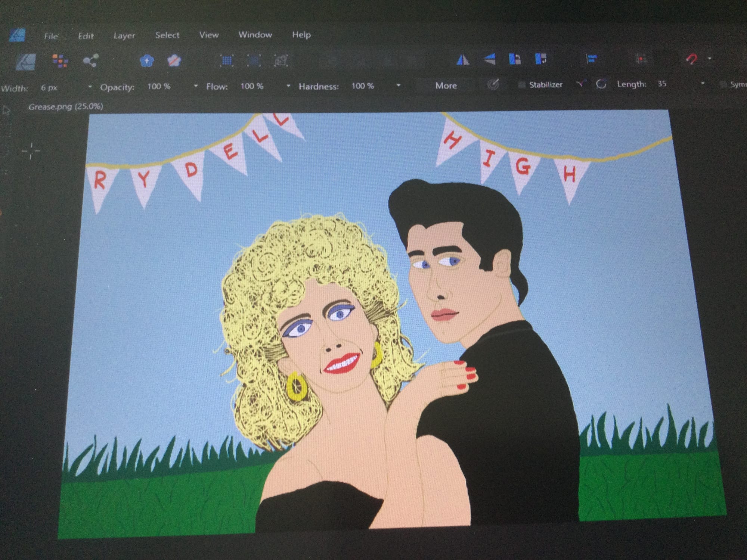Enable the Symmetry checkbox

click(x=723, y=84)
